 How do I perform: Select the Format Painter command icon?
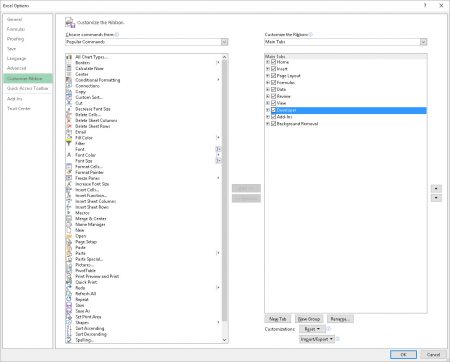click(69, 172)
